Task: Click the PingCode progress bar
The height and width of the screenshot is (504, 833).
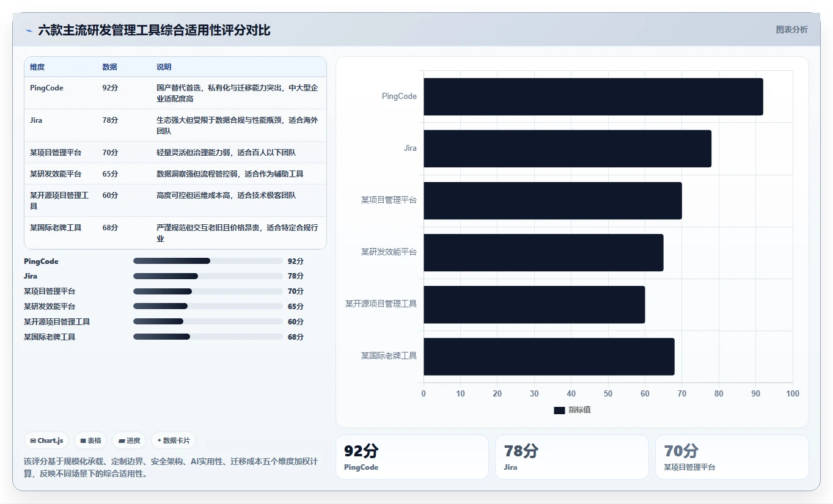Action: point(208,261)
